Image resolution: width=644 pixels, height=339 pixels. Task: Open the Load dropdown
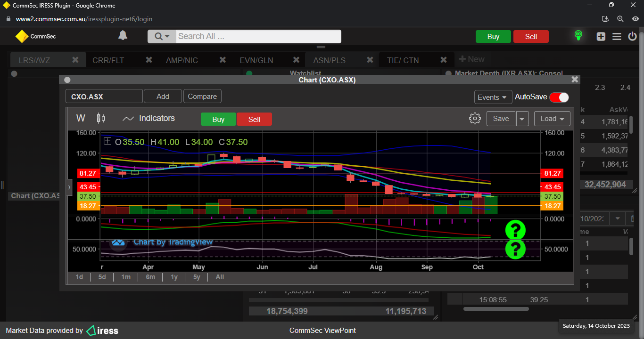click(x=552, y=119)
